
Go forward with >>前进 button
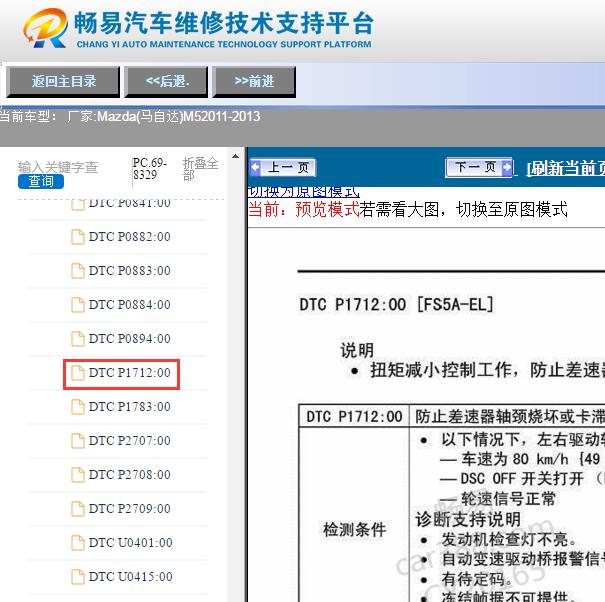[x=254, y=81]
